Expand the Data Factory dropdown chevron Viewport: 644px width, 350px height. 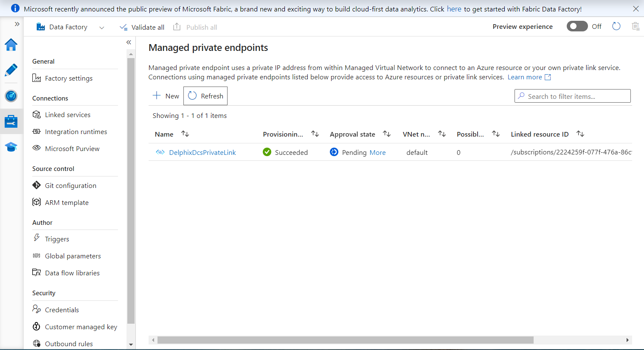click(101, 28)
